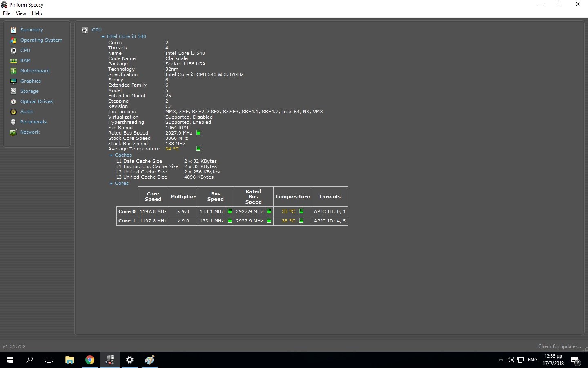Click the volume icon in system tray

pyautogui.click(x=510, y=360)
